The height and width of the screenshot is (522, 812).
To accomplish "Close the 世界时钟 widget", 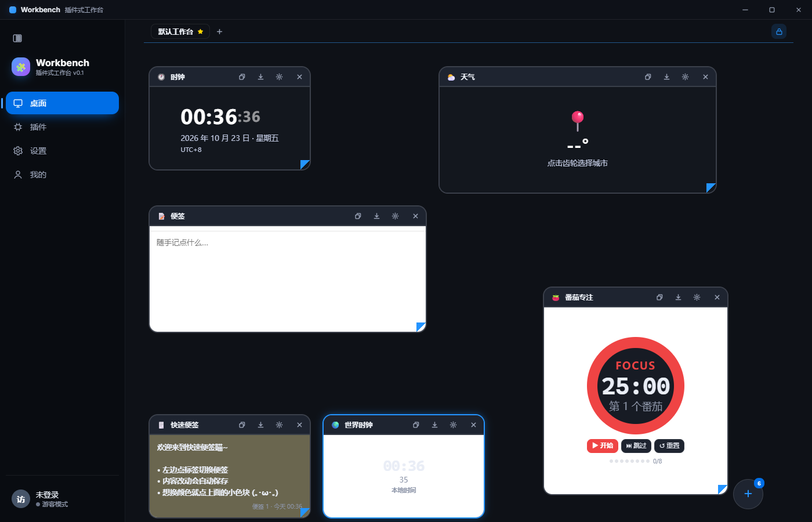I will [x=473, y=425].
